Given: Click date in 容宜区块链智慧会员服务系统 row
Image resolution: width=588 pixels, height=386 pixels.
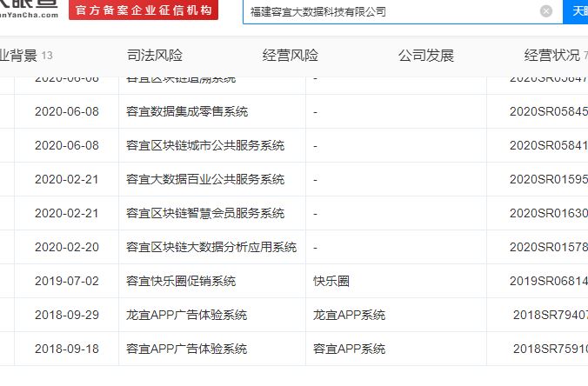Looking at the screenshot, I should 67,213.
